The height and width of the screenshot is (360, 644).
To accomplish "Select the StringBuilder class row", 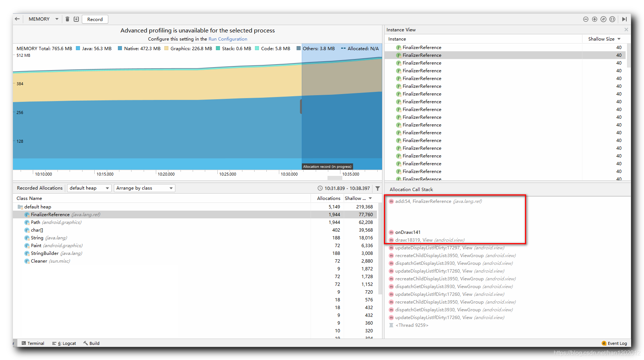I will (x=195, y=253).
